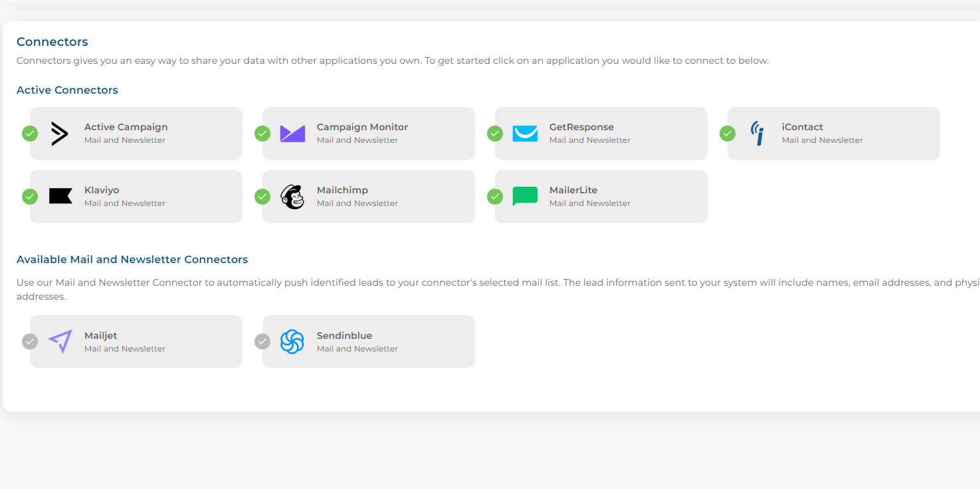Enable the gray check on Mailjet
The image size is (980, 489).
coord(30,342)
